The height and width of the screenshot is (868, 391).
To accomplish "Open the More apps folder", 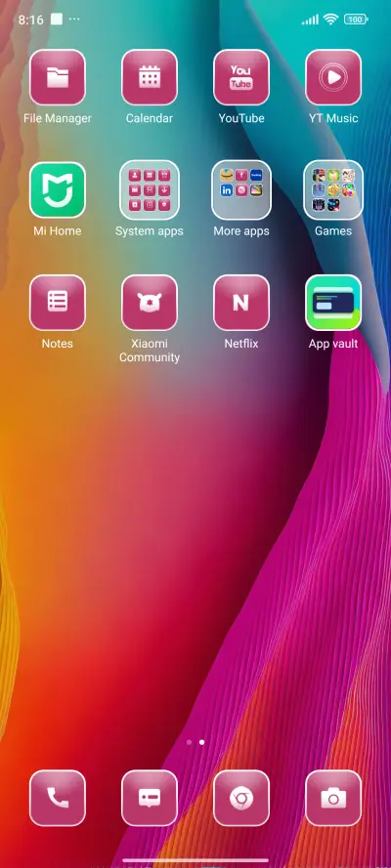I will pyautogui.click(x=241, y=189).
